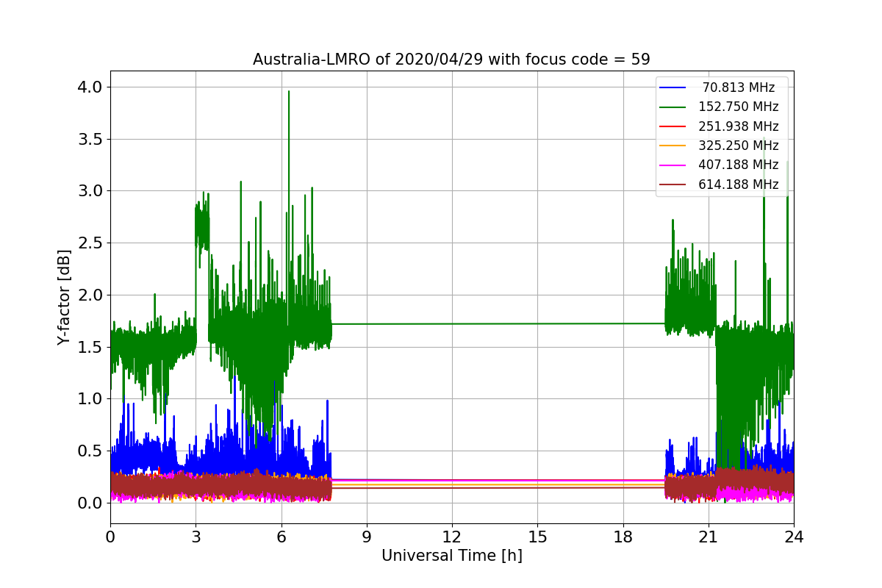The height and width of the screenshot is (588, 882).
Task: Click the Universal Time [h] axis label
Action: click(x=451, y=556)
